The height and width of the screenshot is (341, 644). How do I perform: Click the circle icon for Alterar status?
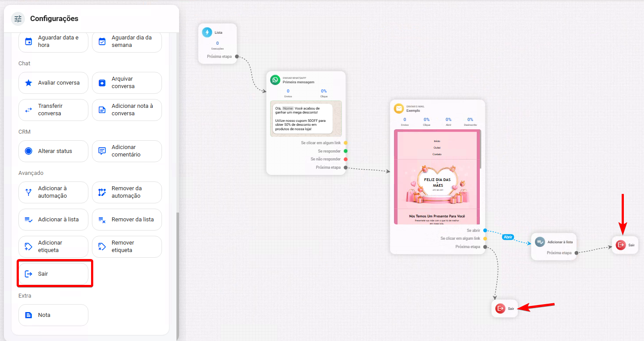(x=28, y=151)
